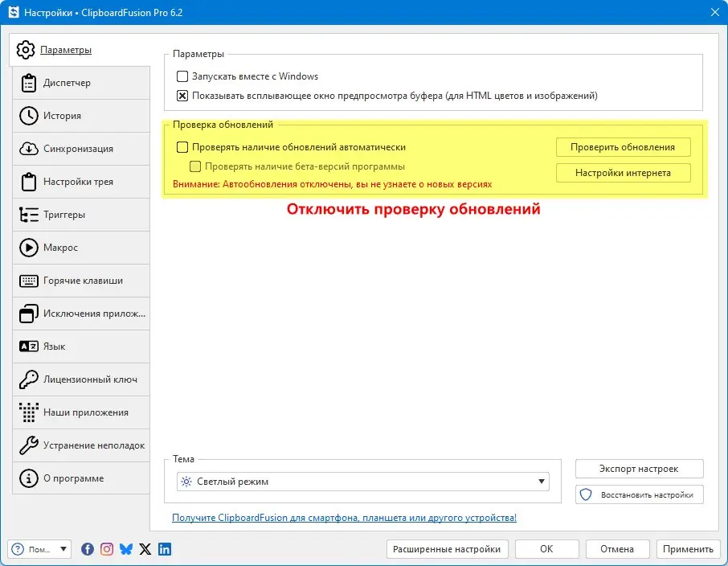Click the Отмена button
Screen dimensions: 728x566
point(617,549)
